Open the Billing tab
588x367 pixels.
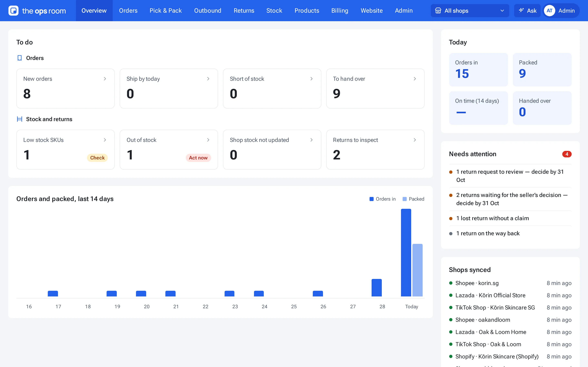click(340, 11)
